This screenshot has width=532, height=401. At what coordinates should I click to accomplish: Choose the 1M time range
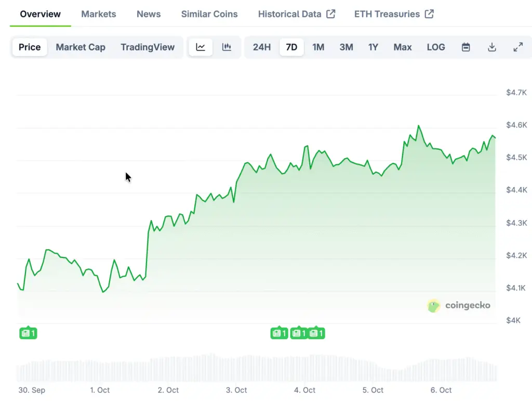318,47
